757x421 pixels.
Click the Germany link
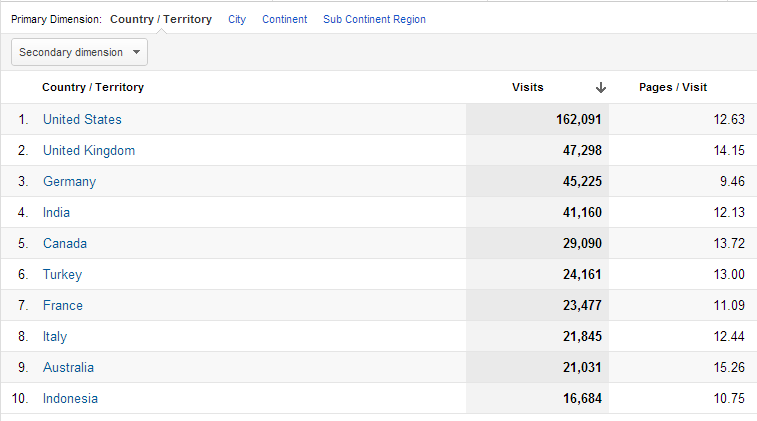[x=69, y=181]
